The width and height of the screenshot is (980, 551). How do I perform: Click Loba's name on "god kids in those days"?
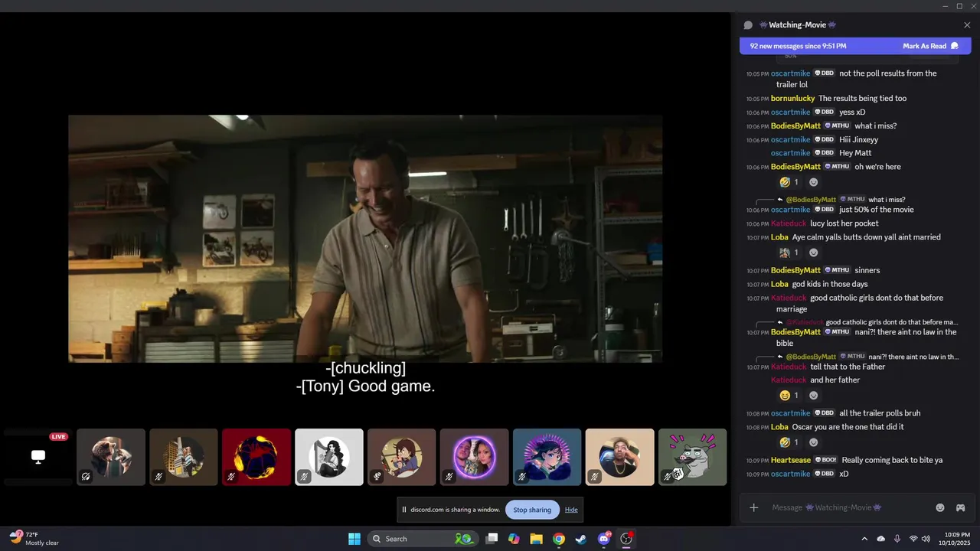point(779,285)
